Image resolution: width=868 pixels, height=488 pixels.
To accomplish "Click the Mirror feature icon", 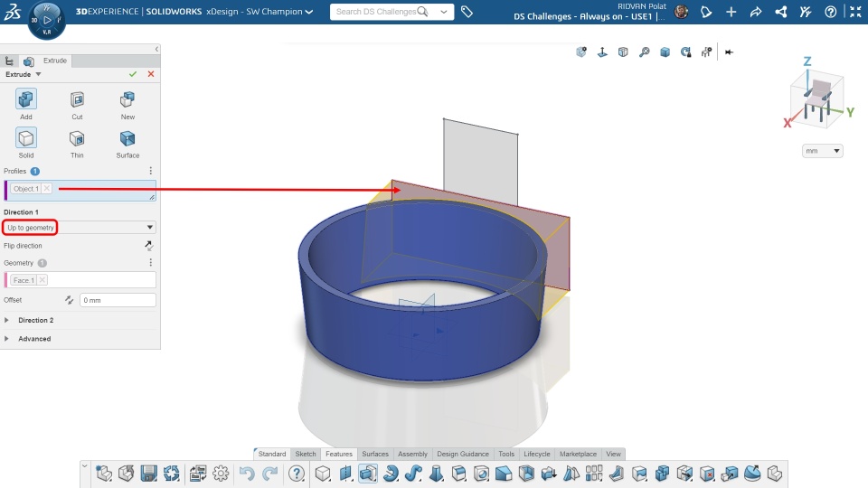I will coord(571,474).
